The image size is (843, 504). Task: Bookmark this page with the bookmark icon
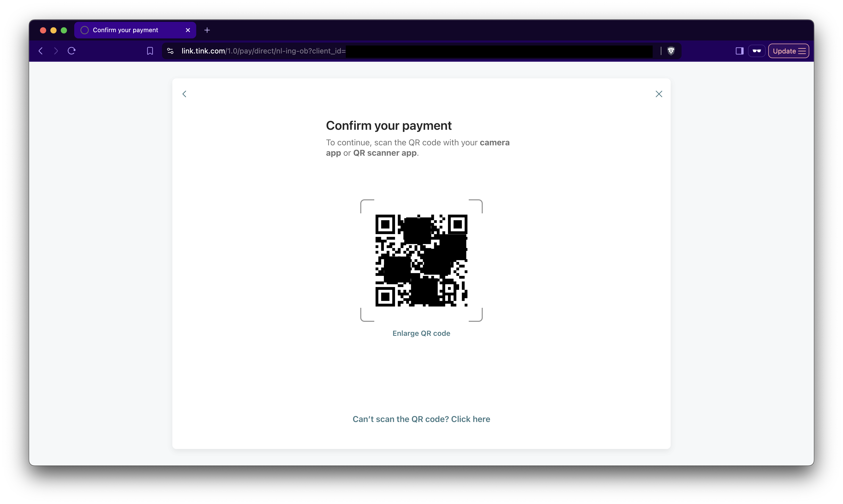(x=150, y=51)
